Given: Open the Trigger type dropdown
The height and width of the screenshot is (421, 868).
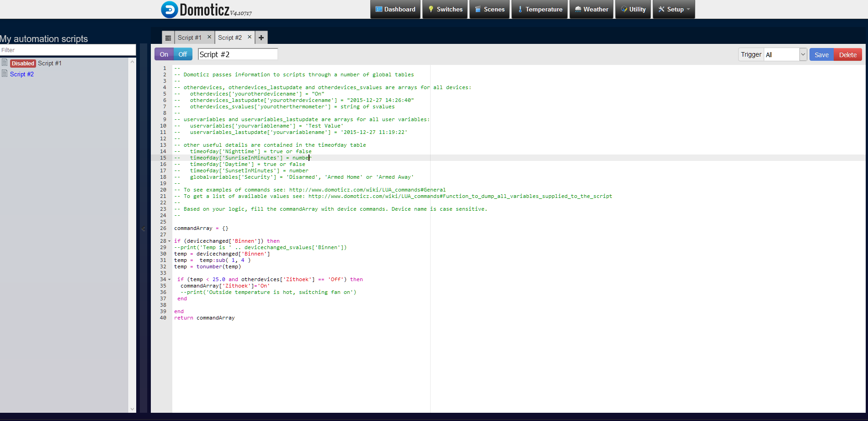Looking at the screenshot, I should (785, 54).
